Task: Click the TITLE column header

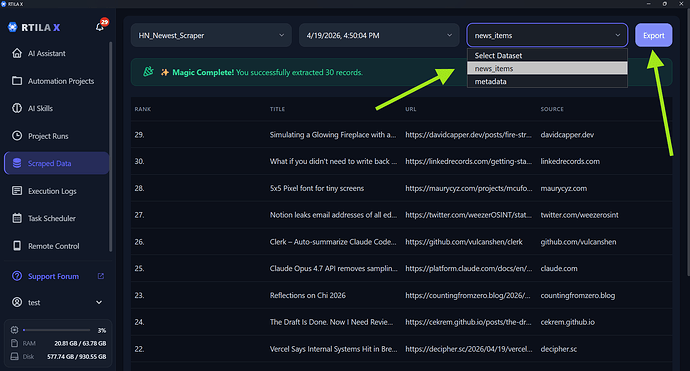Action: pos(277,109)
